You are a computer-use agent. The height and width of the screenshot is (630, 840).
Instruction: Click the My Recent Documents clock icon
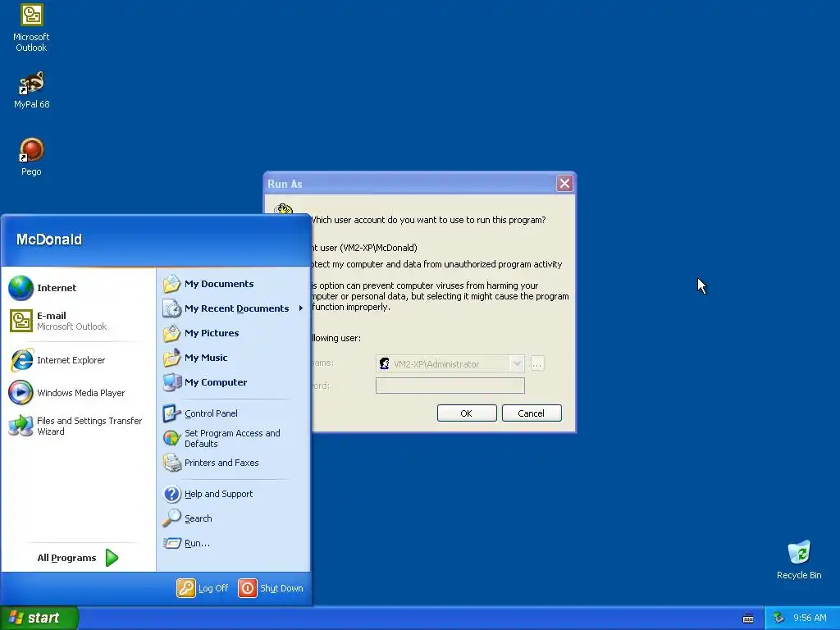(x=172, y=308)
